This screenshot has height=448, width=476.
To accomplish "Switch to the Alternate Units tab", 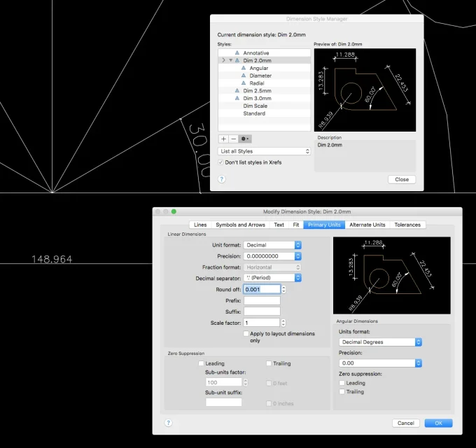I will coord(367,225).
